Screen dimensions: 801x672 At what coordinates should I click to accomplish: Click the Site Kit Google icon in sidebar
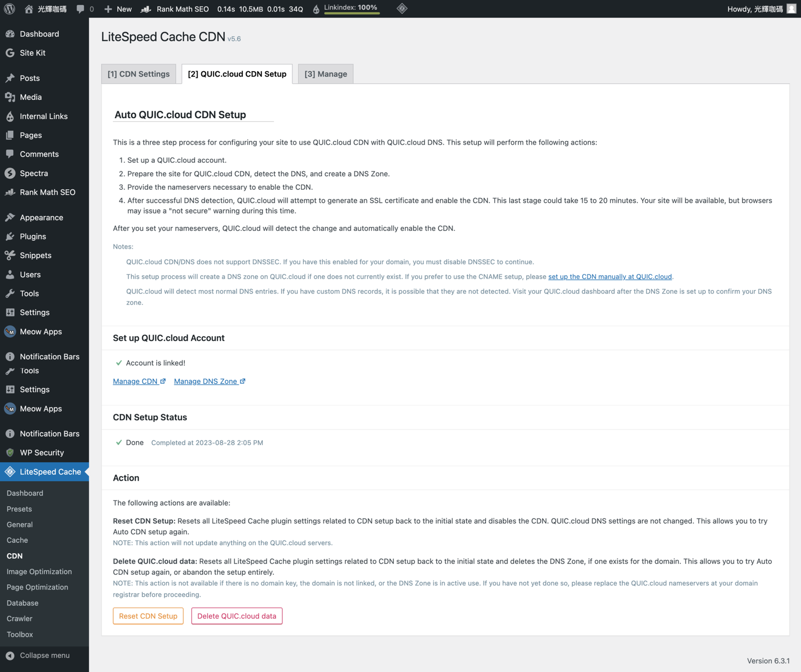pyautogui.click(x=10, y=53)
